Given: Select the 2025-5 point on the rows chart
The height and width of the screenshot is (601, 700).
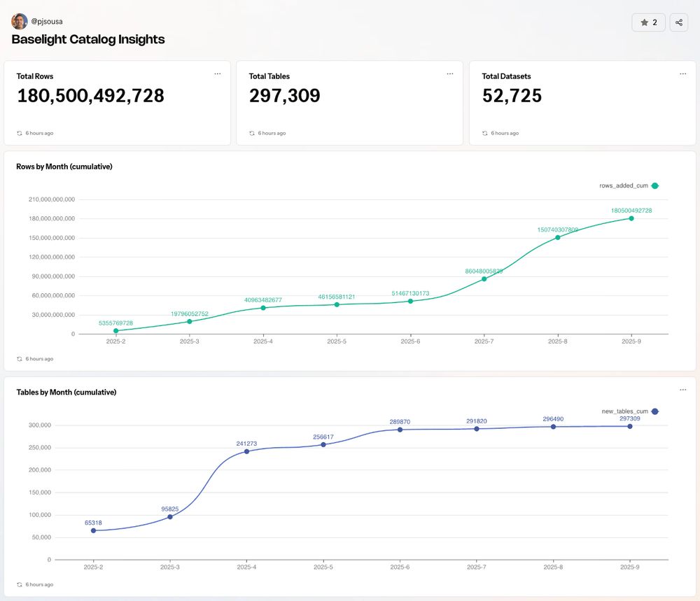Looking at the screenshot, I should [337, 305].
